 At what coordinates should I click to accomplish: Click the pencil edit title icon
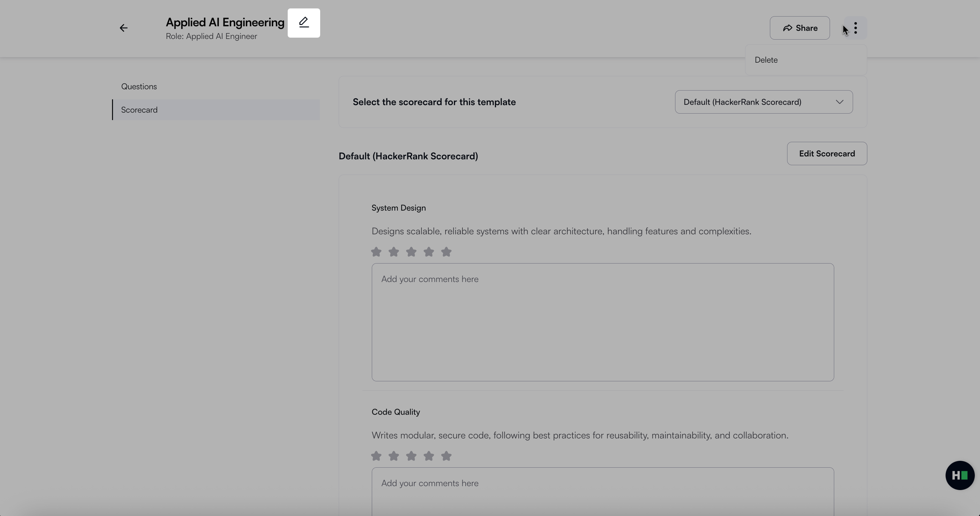[304, 23]
